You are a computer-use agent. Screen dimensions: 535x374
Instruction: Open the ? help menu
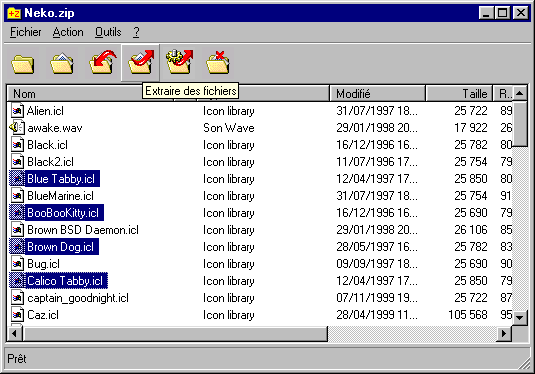point(136,32)
